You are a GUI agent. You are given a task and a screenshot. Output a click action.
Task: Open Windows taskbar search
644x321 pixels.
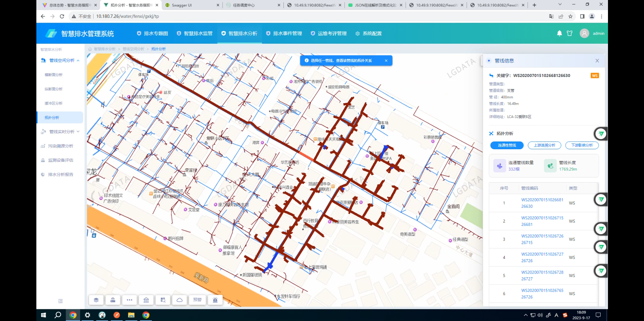click(58, 315)
